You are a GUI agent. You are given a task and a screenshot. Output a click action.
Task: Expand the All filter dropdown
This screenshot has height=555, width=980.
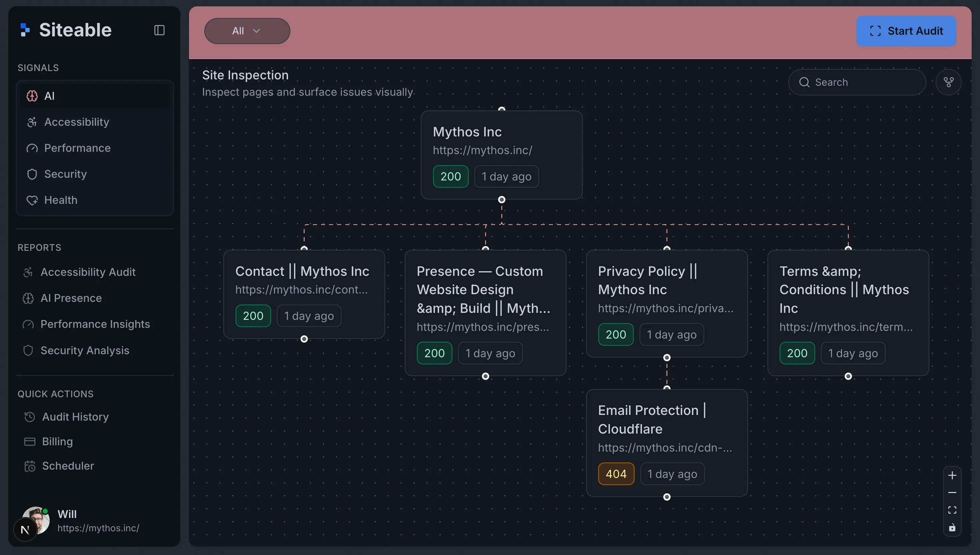[247, 31]
